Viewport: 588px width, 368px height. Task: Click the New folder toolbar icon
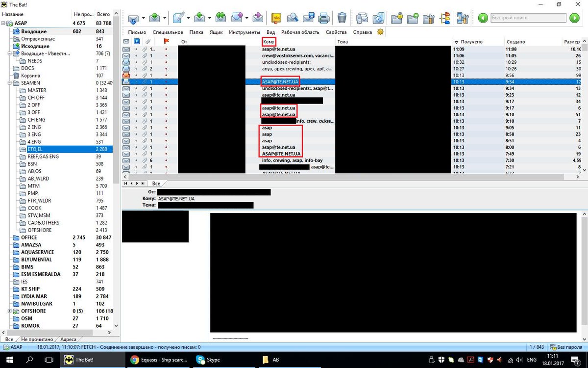pyautogui.click(x=413, y=19)
